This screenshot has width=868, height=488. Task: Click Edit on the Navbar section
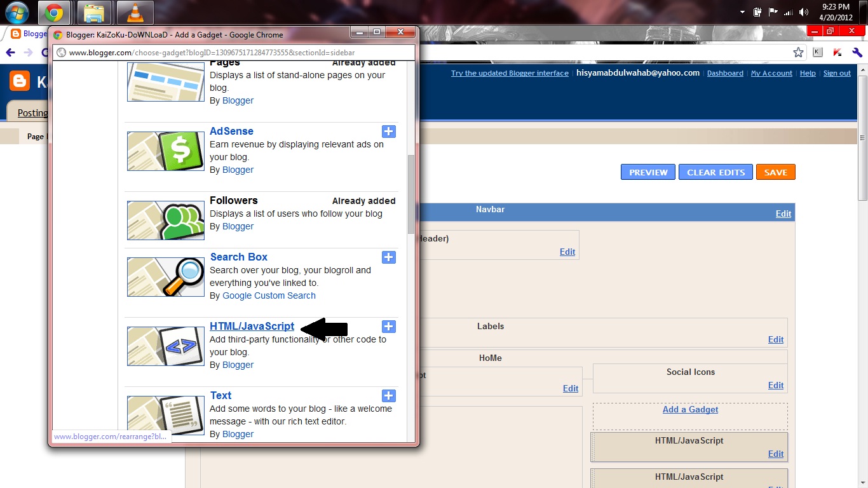783,214
